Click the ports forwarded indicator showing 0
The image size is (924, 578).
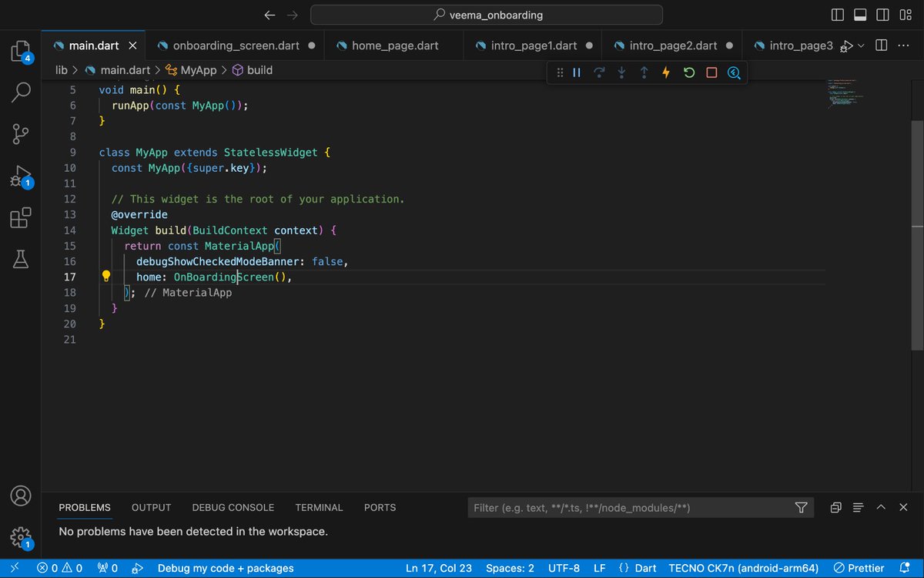[107, 568]
